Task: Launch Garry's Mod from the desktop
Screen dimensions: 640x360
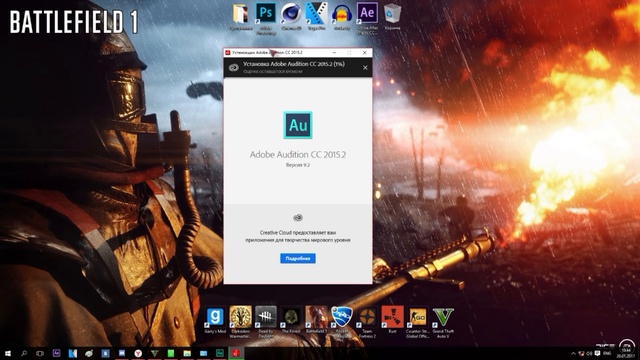Action: click(215, 320)
